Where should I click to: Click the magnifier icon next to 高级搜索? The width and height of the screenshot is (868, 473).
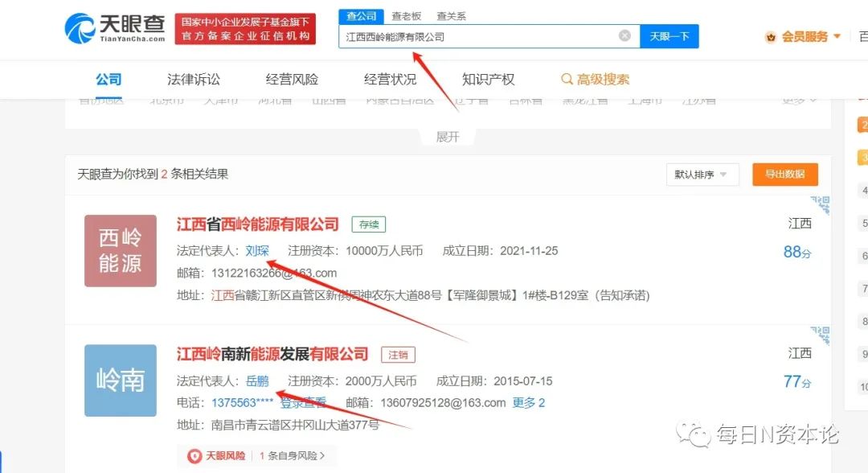click(x=567, y=79)
